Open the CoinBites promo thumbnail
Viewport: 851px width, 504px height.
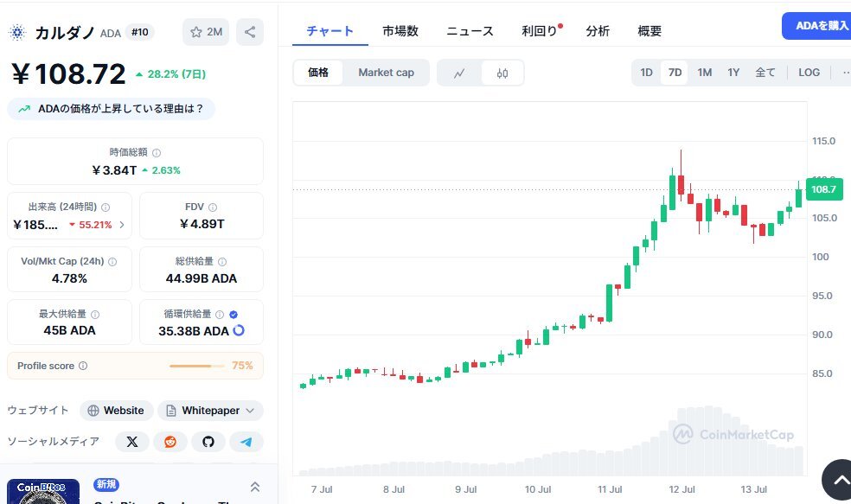[x=43, y=492]
